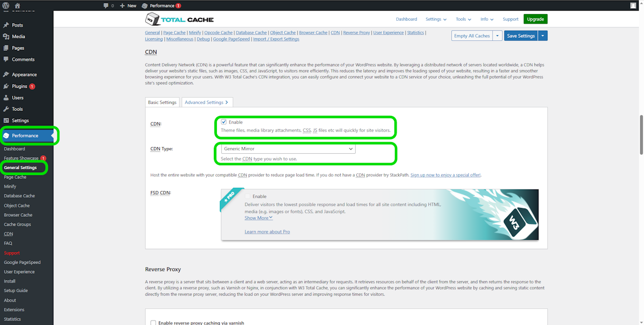Select Performance in the sidebar

click(x=25, y=136)
